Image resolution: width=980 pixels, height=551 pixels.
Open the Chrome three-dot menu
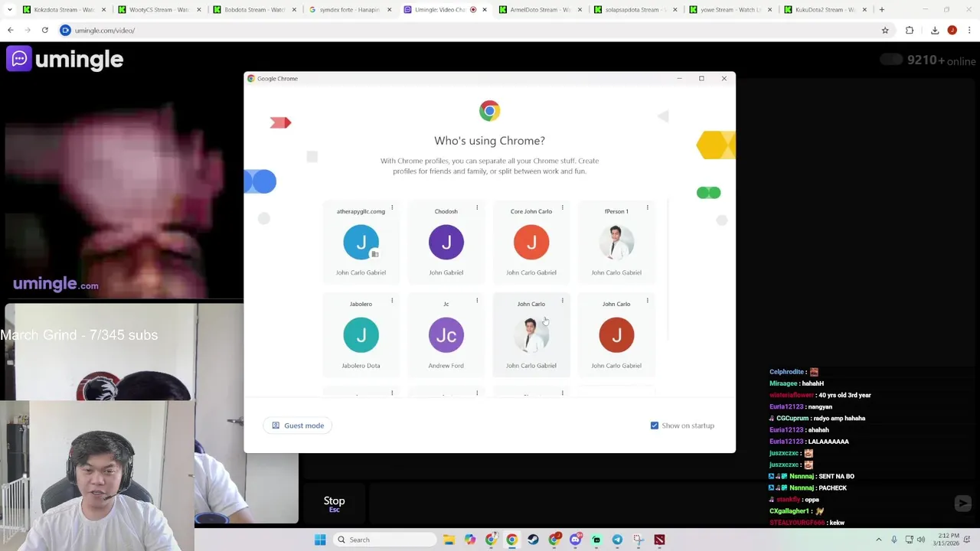coord(969,31)
